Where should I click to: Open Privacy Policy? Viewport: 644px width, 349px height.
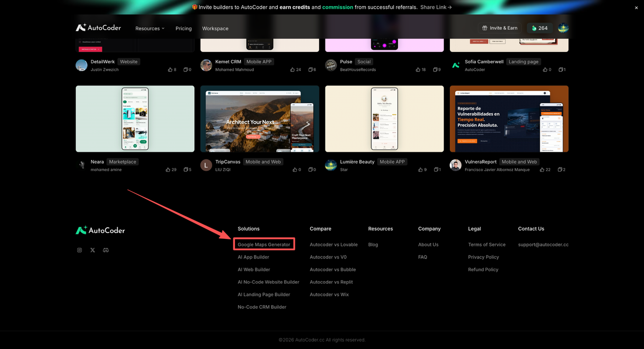click(484, 257)
